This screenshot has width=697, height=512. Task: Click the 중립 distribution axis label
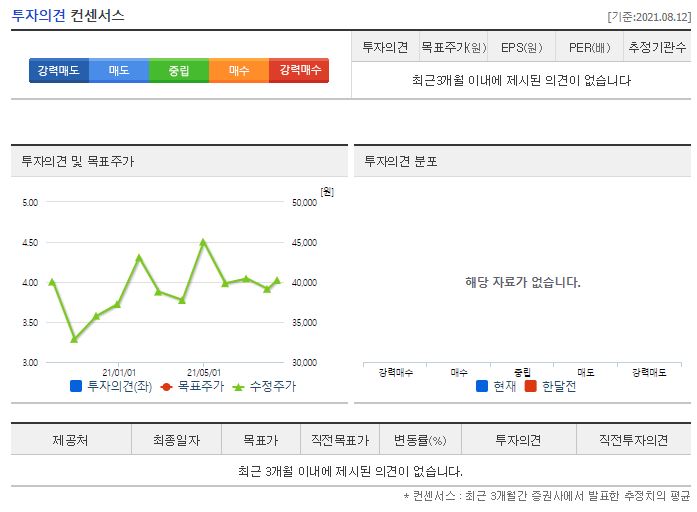point(522,372)
